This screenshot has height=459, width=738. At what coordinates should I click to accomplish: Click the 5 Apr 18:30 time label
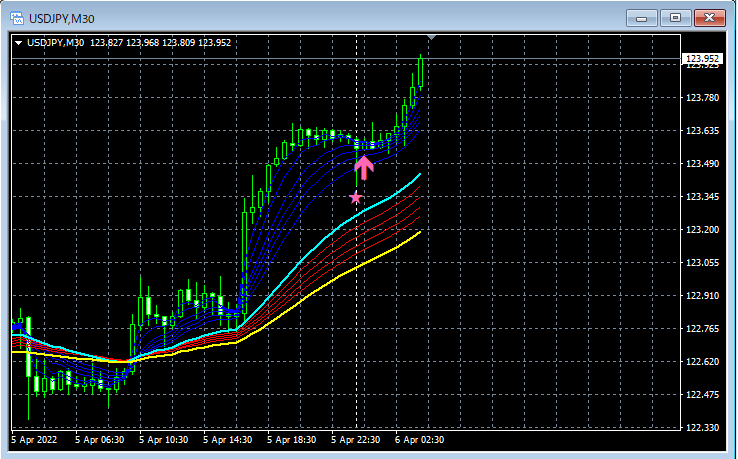pyautogui.click(x=292, y=440)
